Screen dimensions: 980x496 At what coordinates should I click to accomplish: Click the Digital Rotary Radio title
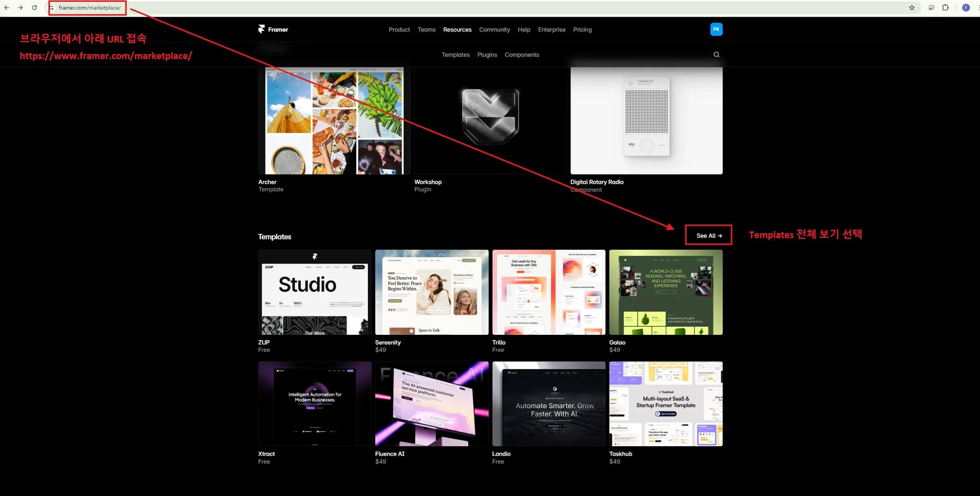pyautogui.click(x=597, y=182)
